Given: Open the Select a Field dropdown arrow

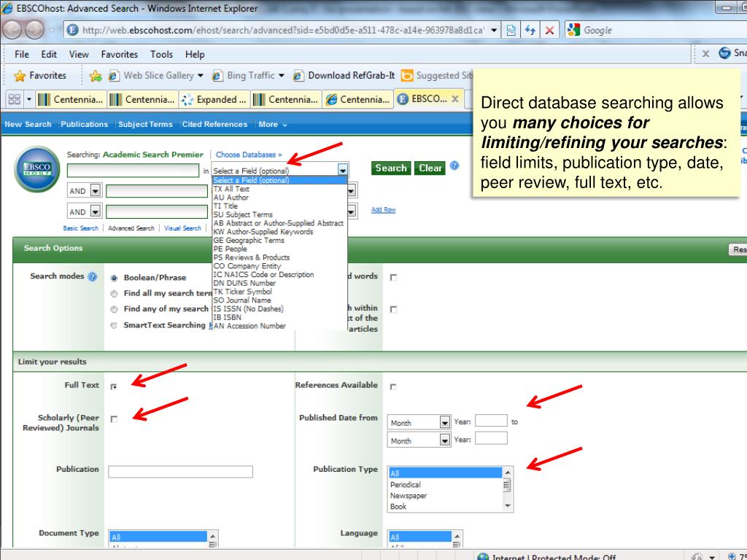Looking at the screenshot, I should (343, 170).
